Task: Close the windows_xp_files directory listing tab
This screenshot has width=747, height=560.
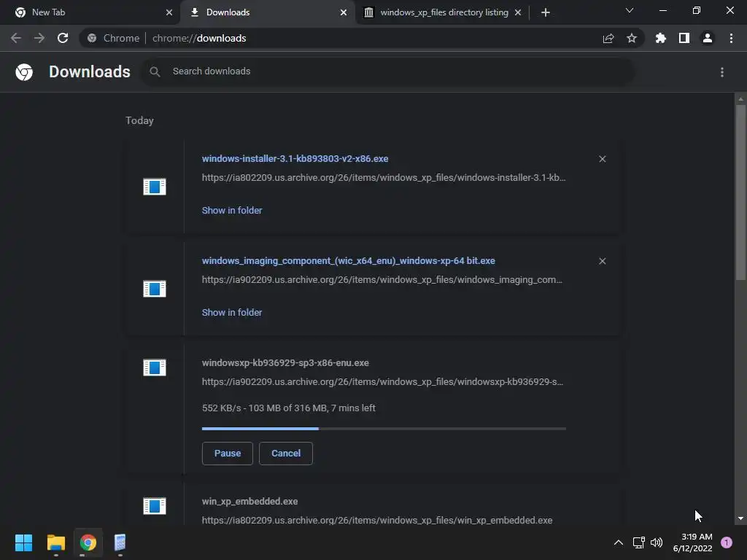Action: [518, 12]
